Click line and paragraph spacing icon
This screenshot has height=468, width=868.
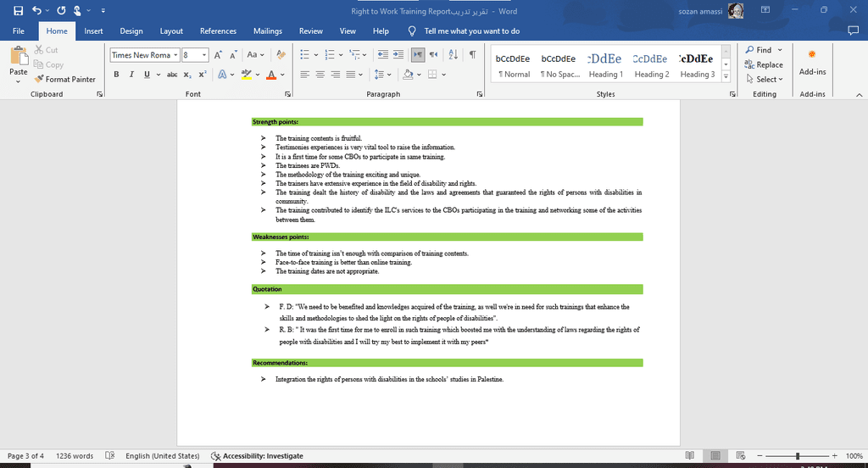tap(379, 75)
